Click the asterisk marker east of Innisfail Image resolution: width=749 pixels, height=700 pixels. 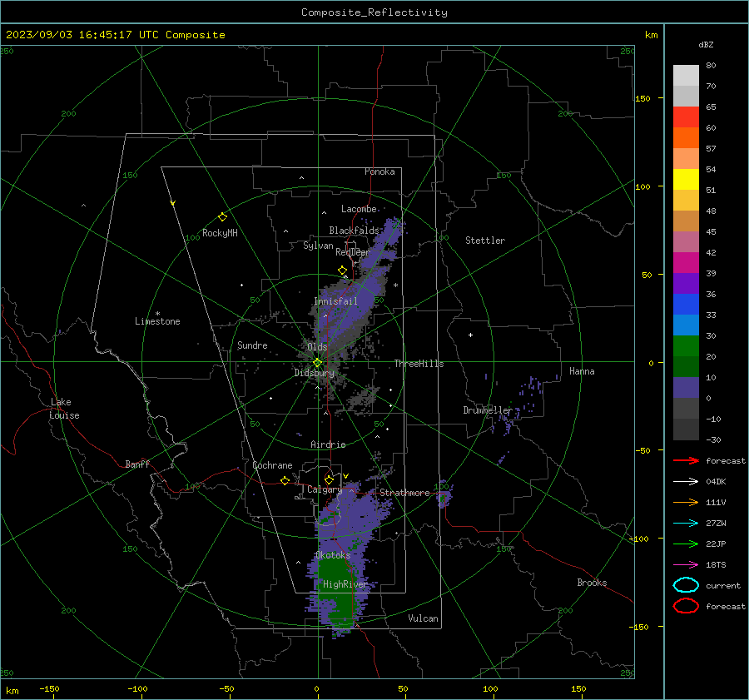pos(395,285)
